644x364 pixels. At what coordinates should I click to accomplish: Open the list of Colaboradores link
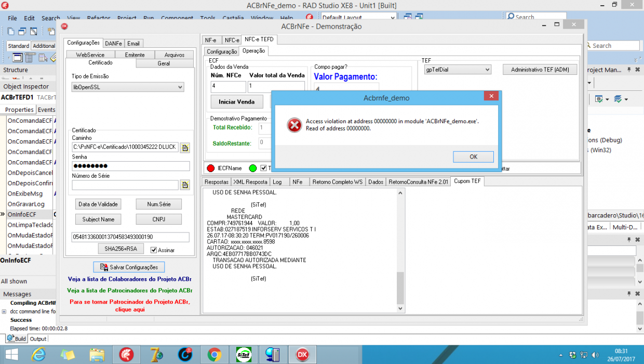(130, 279)
